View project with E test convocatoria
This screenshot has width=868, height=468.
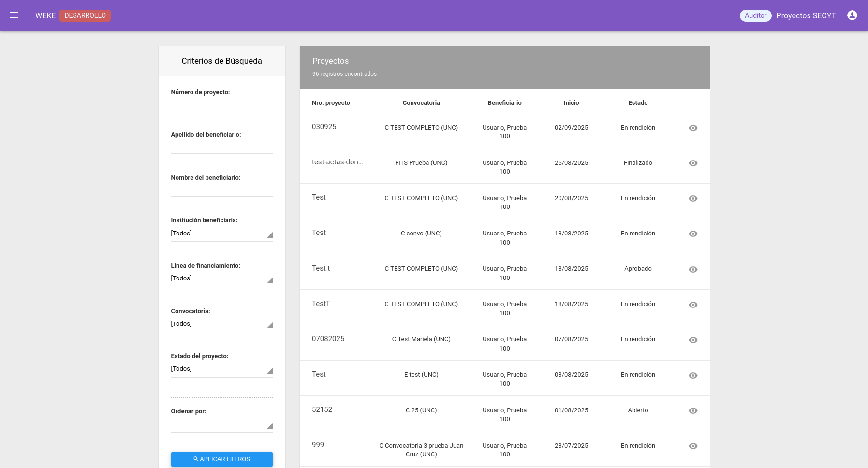point(693,376)
